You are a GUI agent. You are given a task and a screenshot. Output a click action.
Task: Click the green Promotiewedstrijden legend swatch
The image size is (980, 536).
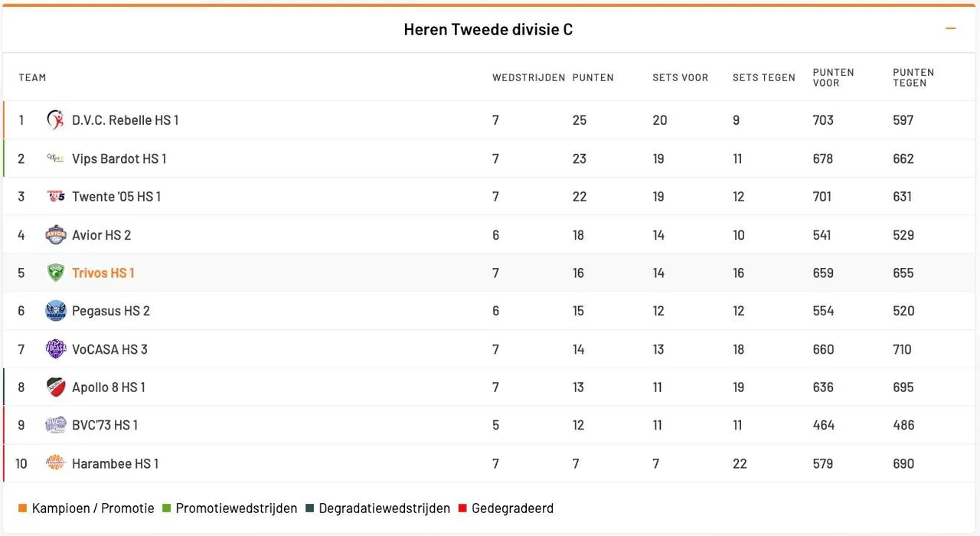(166, 508)
